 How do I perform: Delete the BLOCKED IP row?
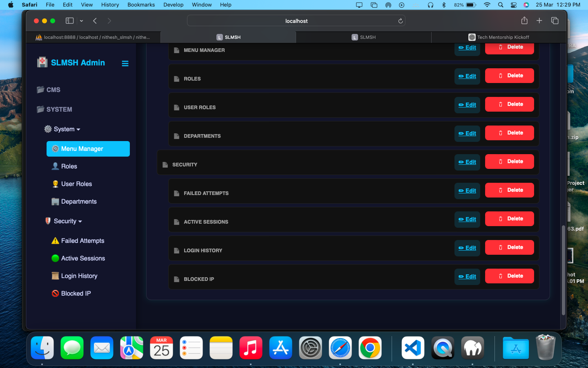click(x=510, y=276)
